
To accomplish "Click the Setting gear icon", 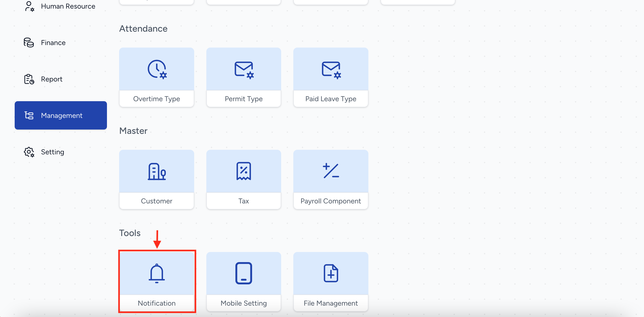I will pyautogui.click(x=29, y=152).
